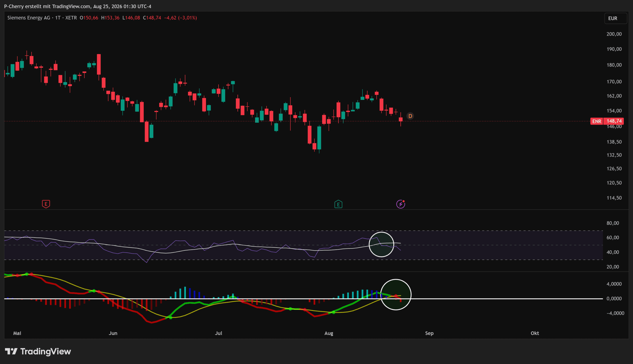
Task: Click the red earnings E marker near Mai
Action: point(46,204)
